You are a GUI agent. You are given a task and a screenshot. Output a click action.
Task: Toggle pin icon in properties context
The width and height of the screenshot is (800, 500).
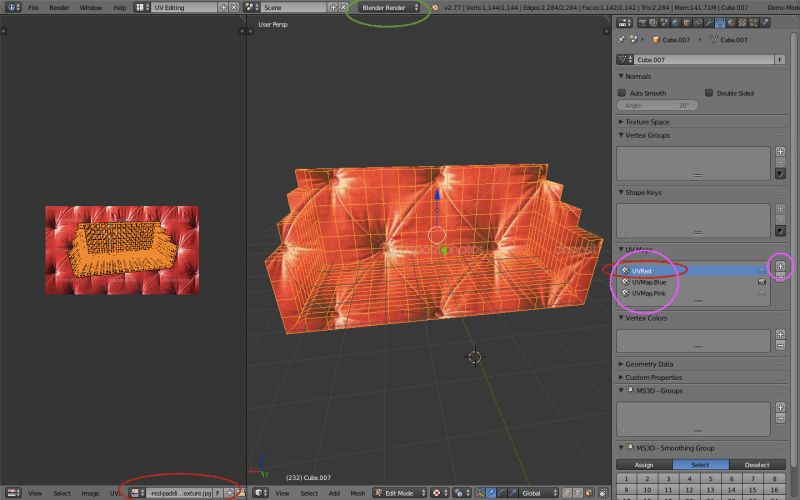[621, 39]
